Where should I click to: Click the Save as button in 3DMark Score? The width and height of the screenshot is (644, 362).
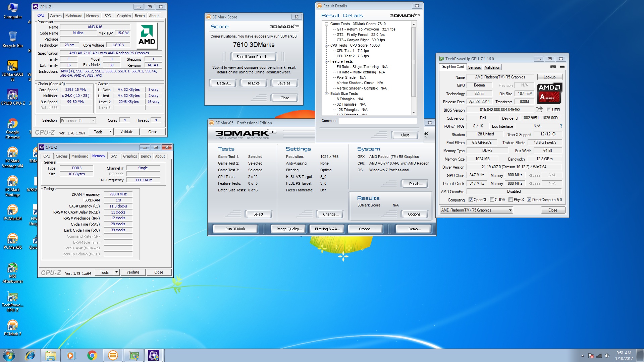pos(285,83)
